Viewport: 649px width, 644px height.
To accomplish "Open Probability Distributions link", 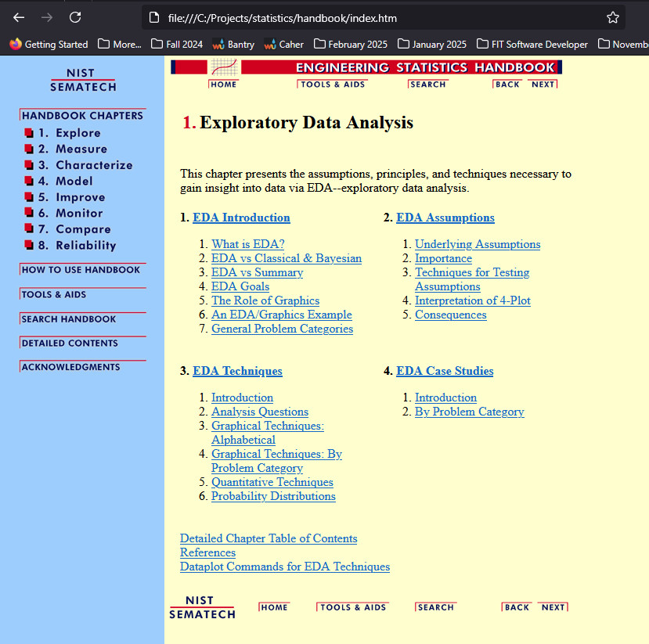I will pyautogui.click(x=273, y=496).
